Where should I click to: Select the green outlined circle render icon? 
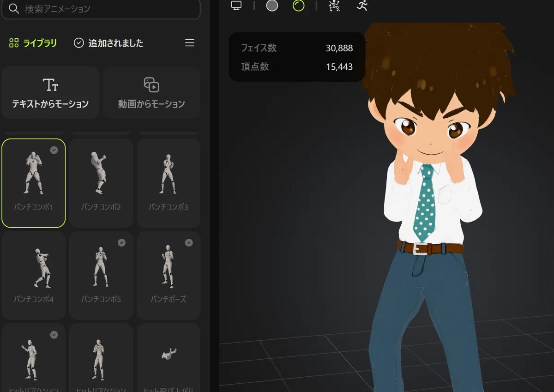299,6
